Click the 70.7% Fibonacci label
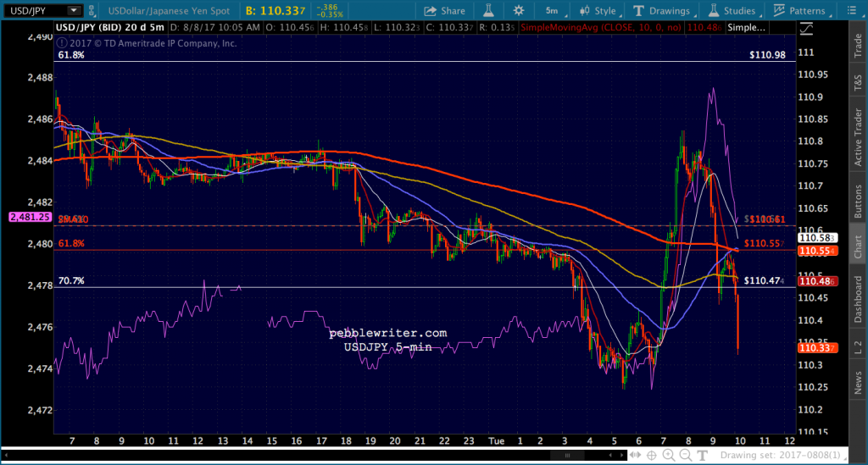868x465 pixels. [71, 281]
